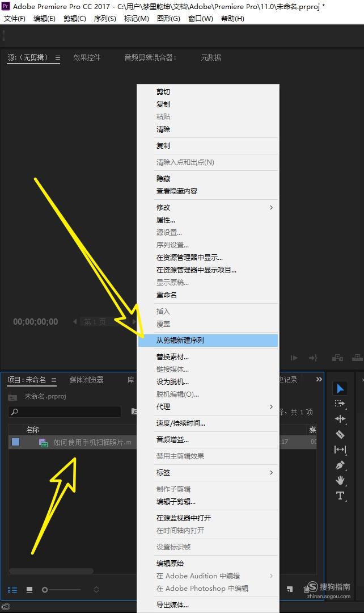
Task: Switch to 效果控件 tab
Action: (87, 57)
